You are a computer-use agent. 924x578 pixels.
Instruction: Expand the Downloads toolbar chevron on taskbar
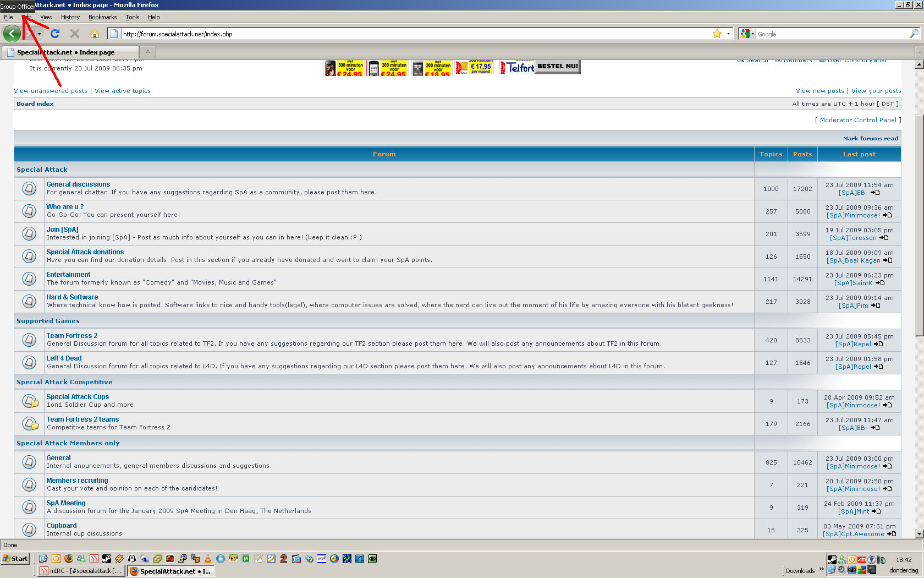pos(822,569)
